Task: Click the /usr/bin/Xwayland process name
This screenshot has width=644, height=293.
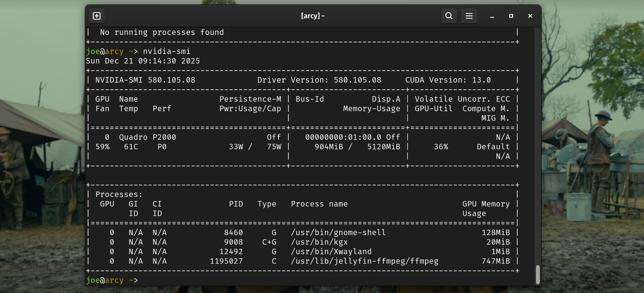Action: click(331, 252)
